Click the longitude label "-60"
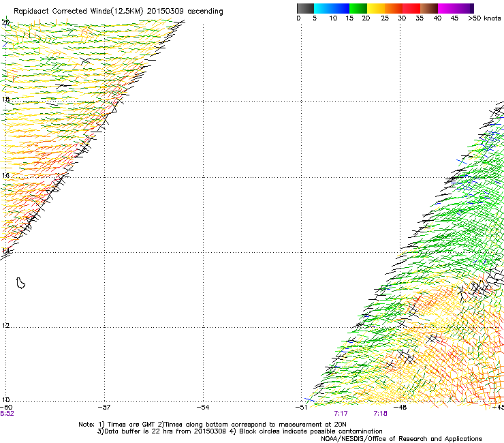 [x=6, y=408]
